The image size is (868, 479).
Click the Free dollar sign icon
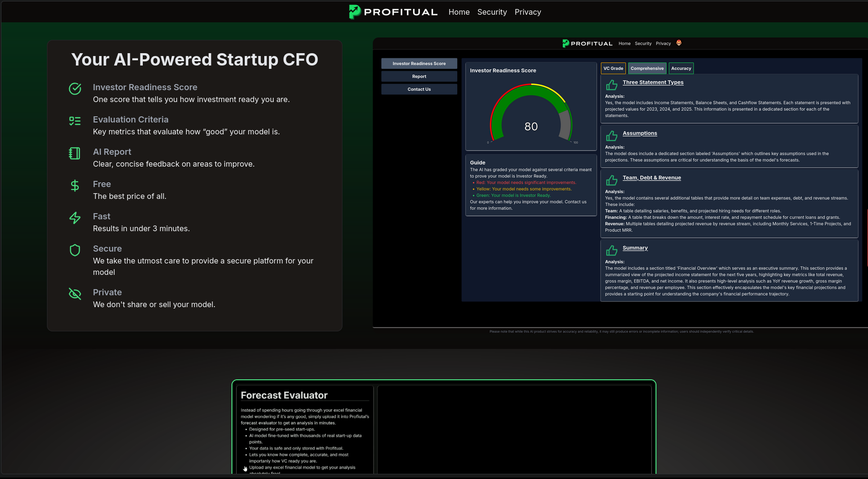pyautogui.click(x=75, y=186)
